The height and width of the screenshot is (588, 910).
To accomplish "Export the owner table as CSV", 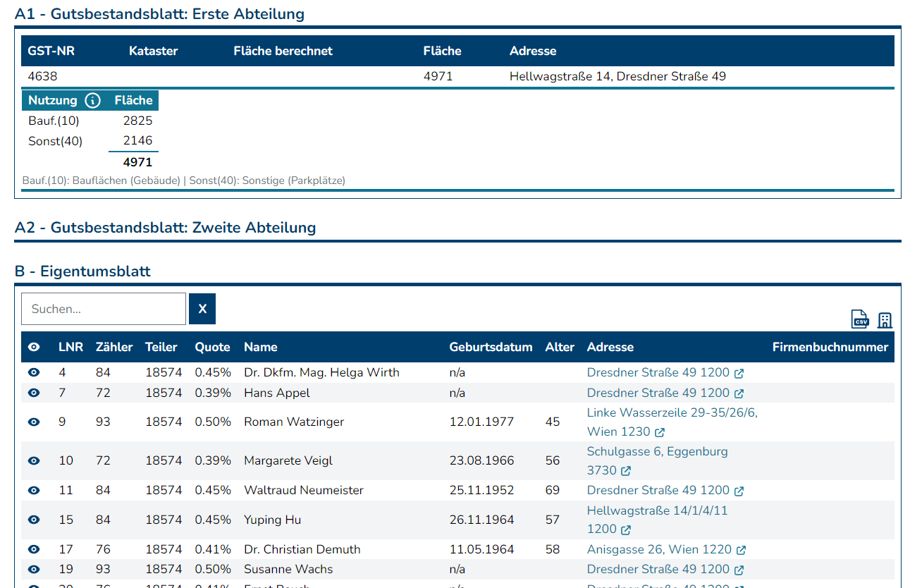I will point(860,319).
